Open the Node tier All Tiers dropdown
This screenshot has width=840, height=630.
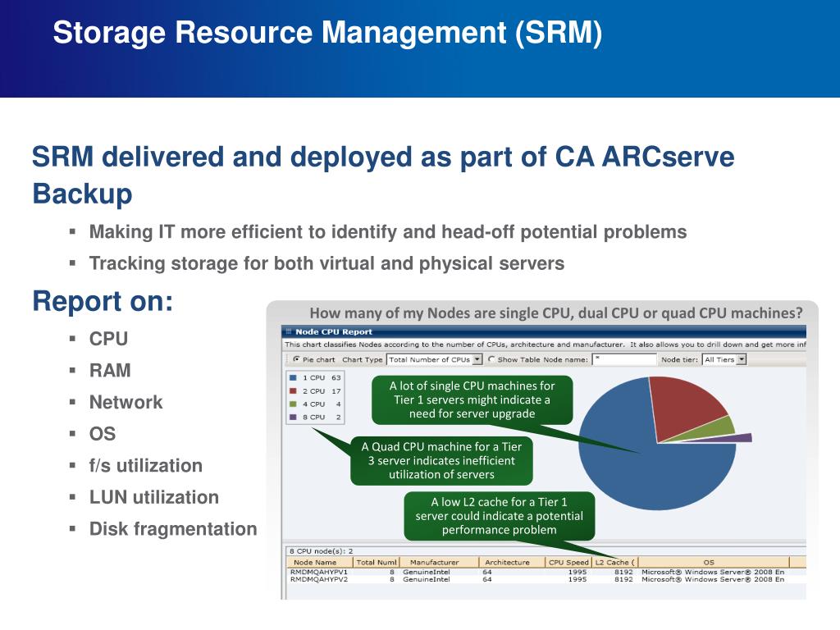point(724,359)
